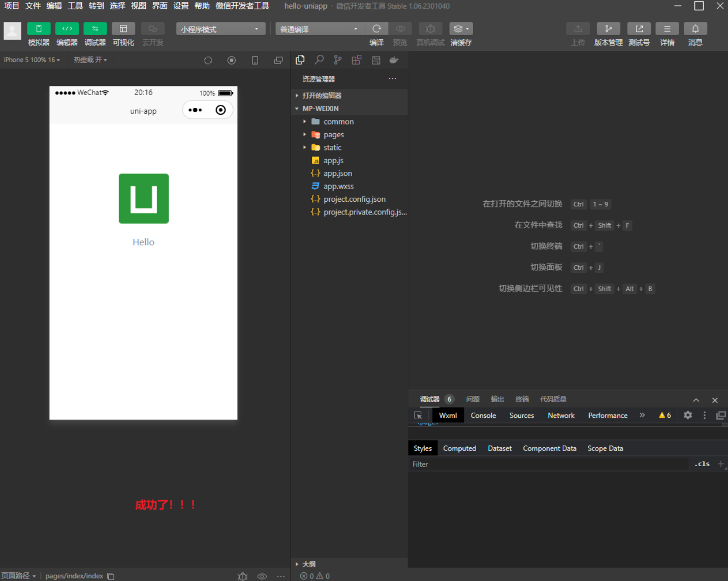Expand the pages folder
This screenshot has width=728, height=581.
(x=350, y=135)
